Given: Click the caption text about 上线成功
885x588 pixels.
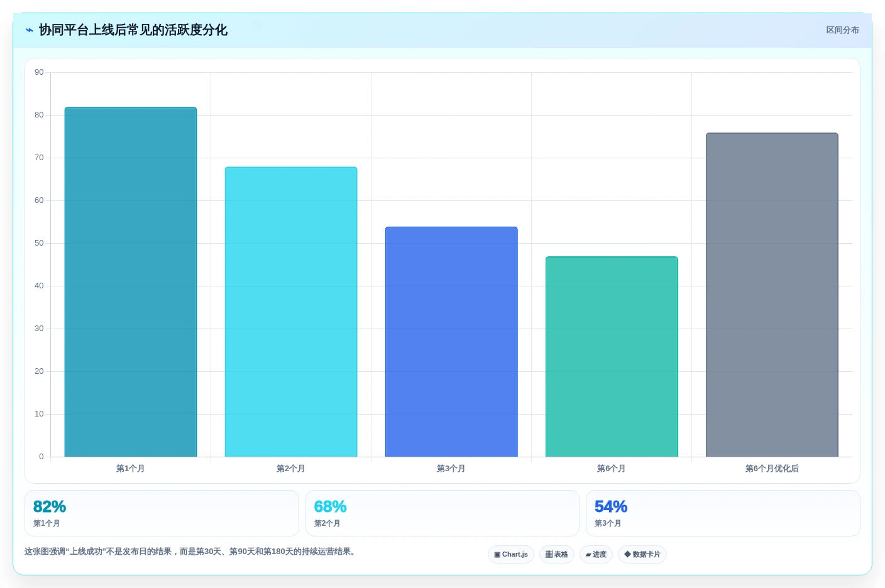Looking at the screenshot, I should [191, 552].
